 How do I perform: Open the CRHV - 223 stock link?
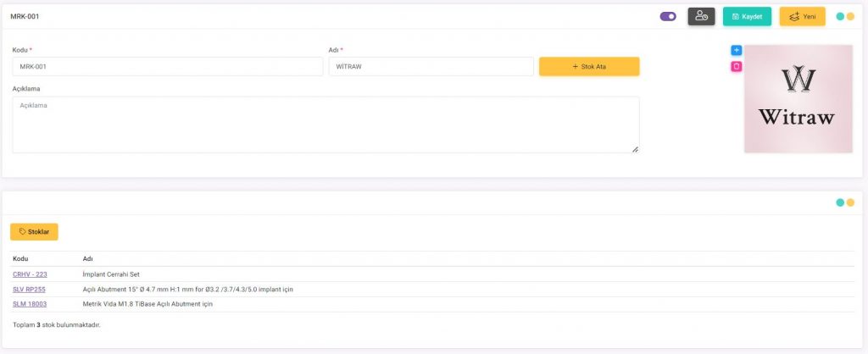click(x=30, y=274)
